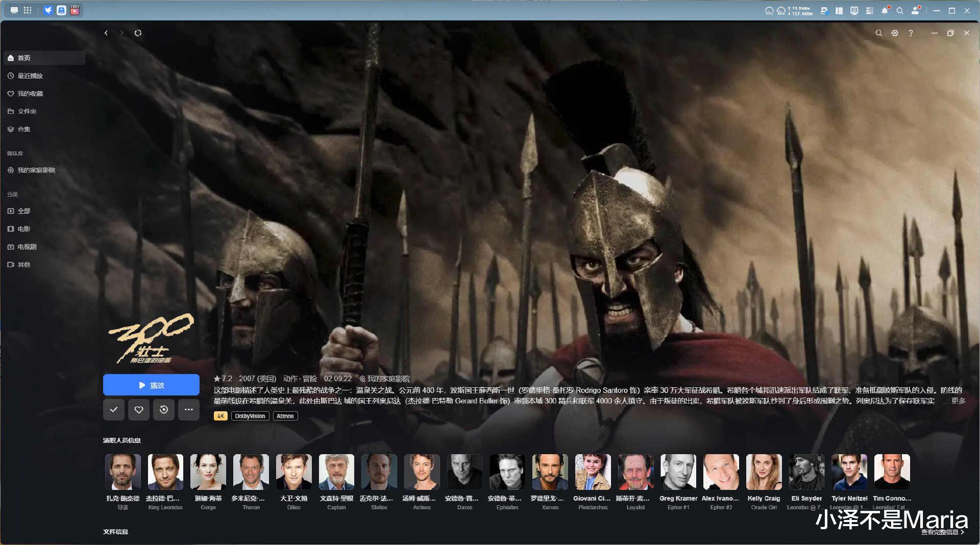Open the Loyalist actor photo
Image resolution: width=980 pixels, height=545 pixels.
636,472
